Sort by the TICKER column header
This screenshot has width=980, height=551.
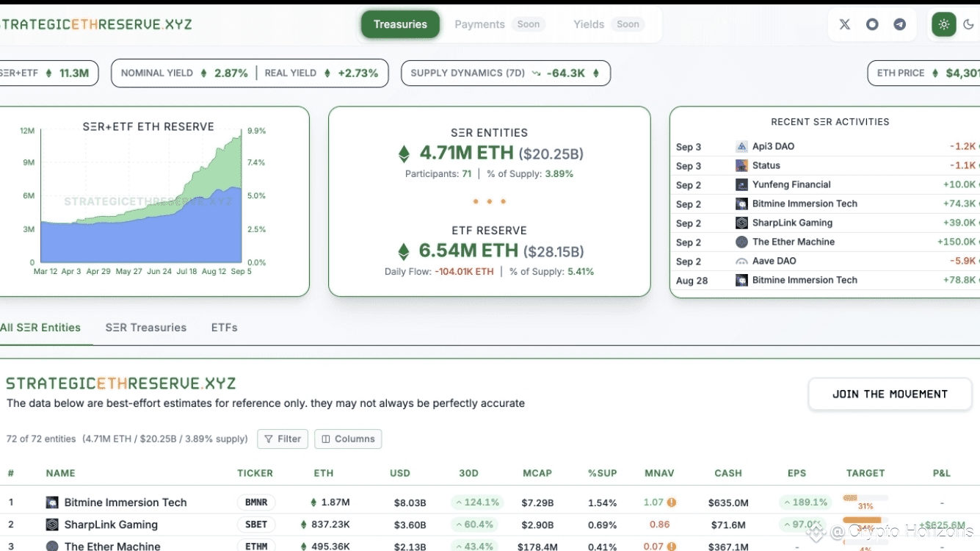[255, 473]
